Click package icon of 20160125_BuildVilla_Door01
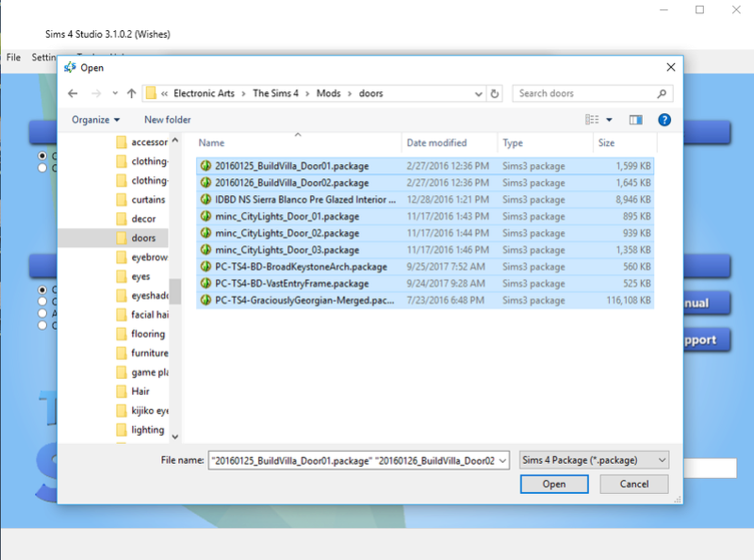This screenshot has width=754, height=560. (x=205, y=166)
